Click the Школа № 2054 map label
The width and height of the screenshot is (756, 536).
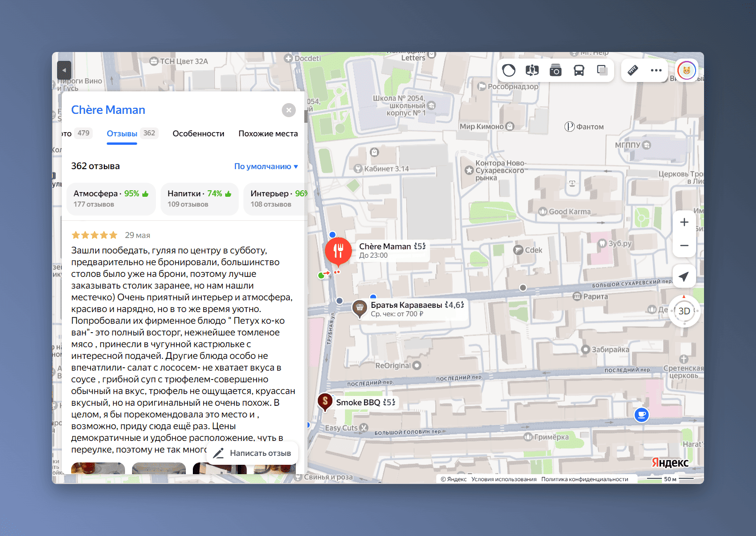tap(399, 105)
